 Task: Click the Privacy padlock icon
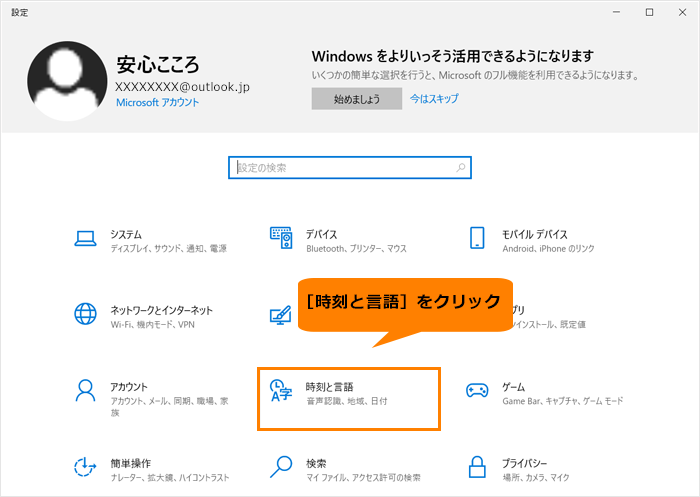(x=477, y=467)
